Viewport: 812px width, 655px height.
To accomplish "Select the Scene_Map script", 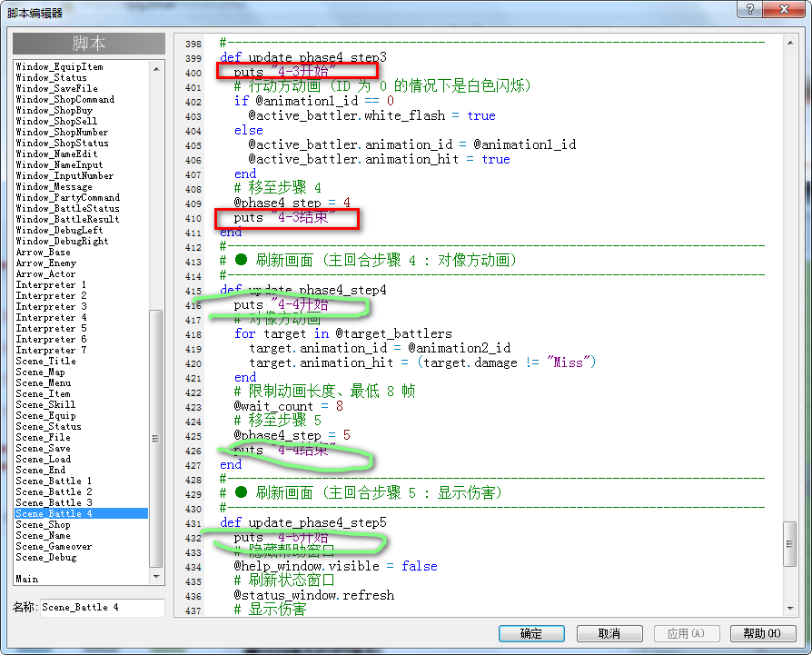I will pyautogui.click(x=40, y=372).
